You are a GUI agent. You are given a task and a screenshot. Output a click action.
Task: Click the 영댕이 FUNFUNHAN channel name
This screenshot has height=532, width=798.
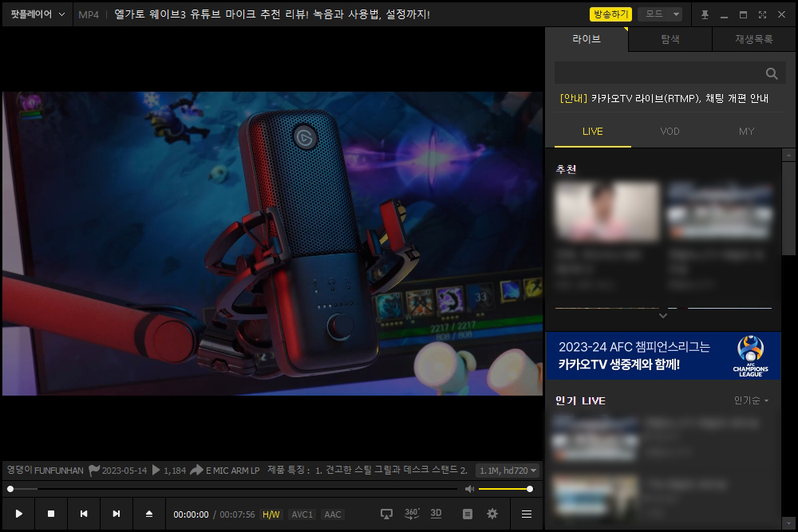coord(45,471)
